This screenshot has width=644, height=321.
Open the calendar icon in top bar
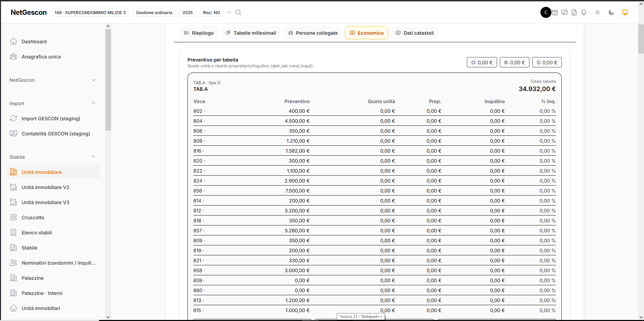pos(555,12)
